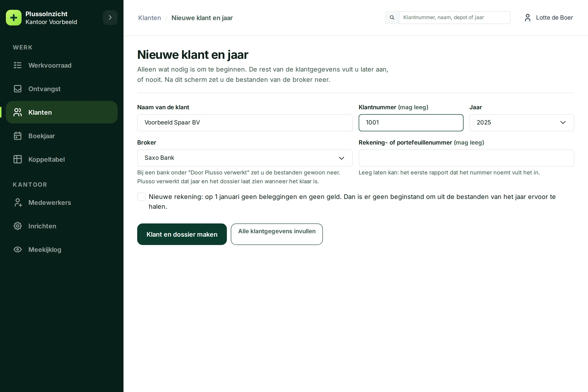
Task: Click the Medewerkers add-user icon
Action: (17, 203)
